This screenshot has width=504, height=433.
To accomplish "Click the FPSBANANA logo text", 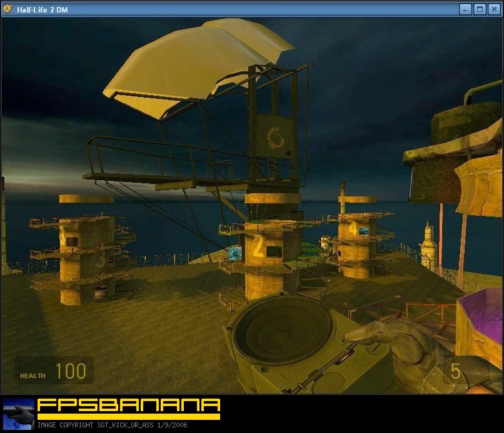I will pyautogui.click(x=129, y=405).
